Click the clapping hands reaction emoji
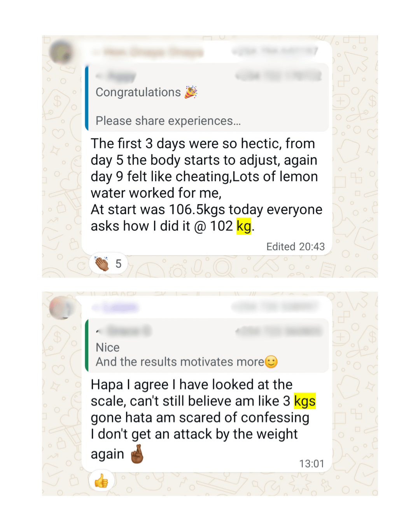 point(102,264)
